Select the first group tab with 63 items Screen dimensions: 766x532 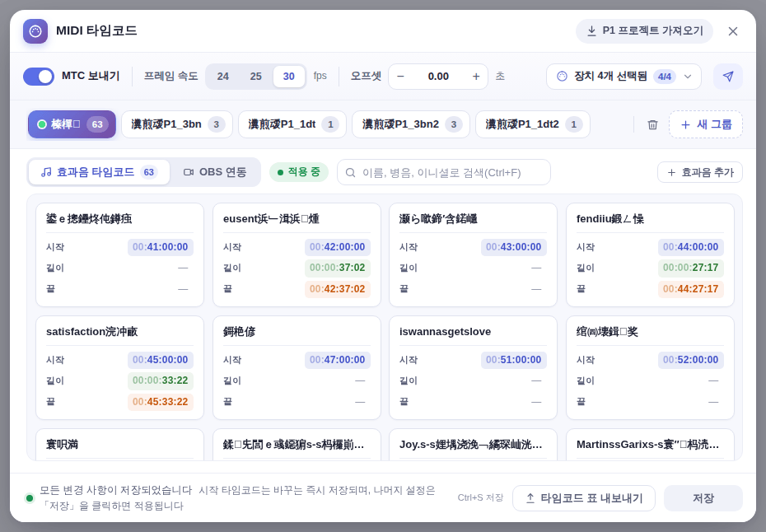pyautogui.click(x=72, y=124)
